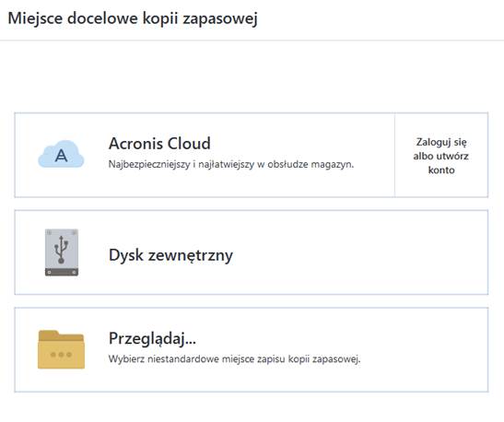Click the Przeglądaj folder icon
This screenshot has width=504, height=422.
(x=61, y=349)
